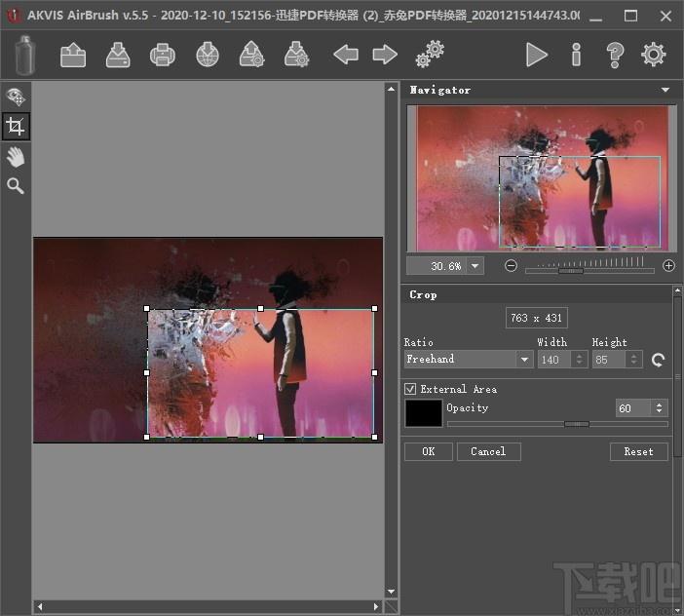Image resolution: width=684 pixels, height=616 pixels.
Task: Open the Freehand ratio dropdown
Action: click(x=524, y=360)
